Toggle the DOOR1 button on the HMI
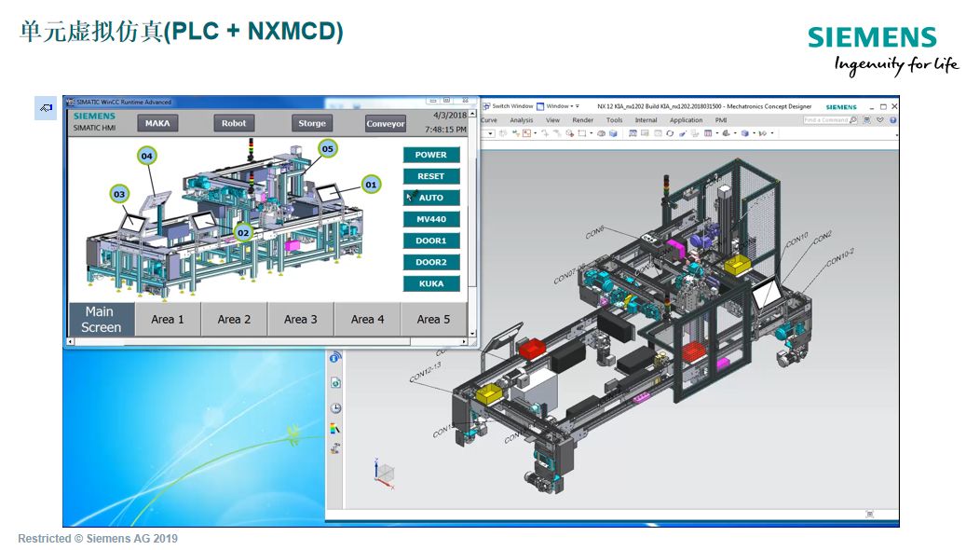The image size is (980, 550). point(431,241)
